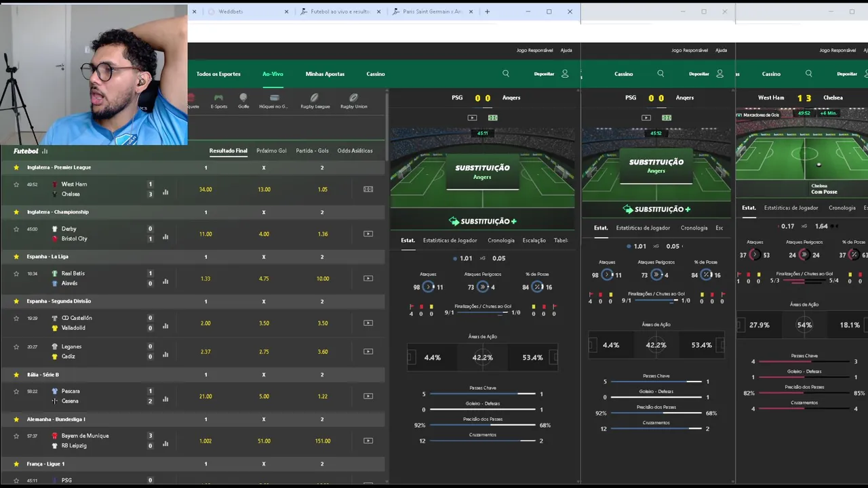Switch to pitch view in second PSG window
This screenshot has width=868, height=488.
(x=667, y=117)
